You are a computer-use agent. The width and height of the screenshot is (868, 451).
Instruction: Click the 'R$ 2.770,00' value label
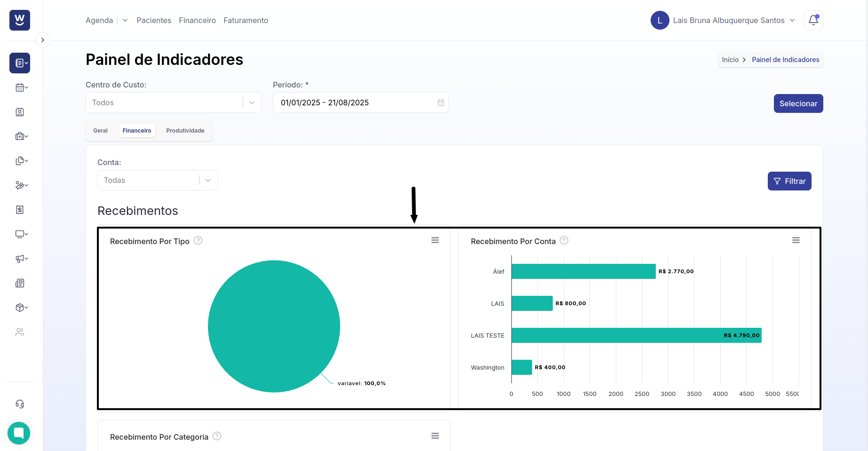tap(676, 271)
